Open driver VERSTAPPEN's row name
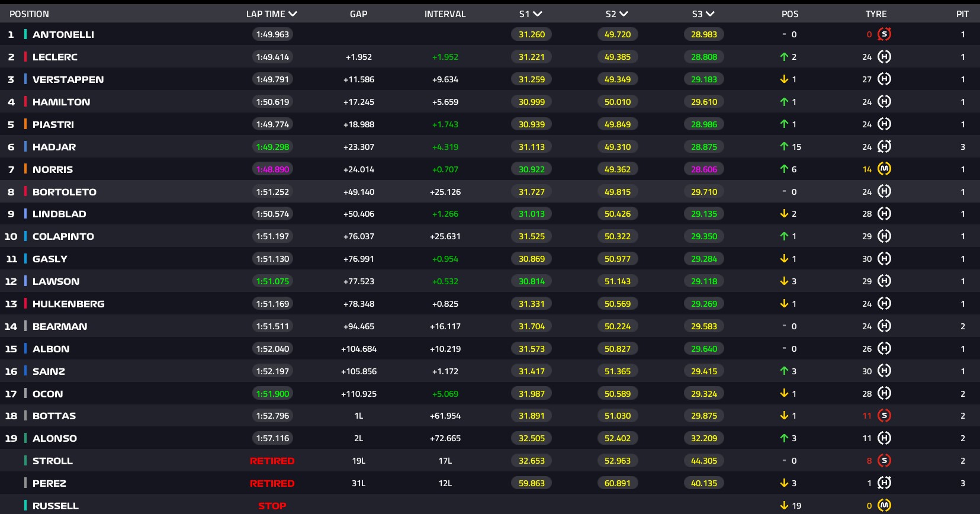 68,79
